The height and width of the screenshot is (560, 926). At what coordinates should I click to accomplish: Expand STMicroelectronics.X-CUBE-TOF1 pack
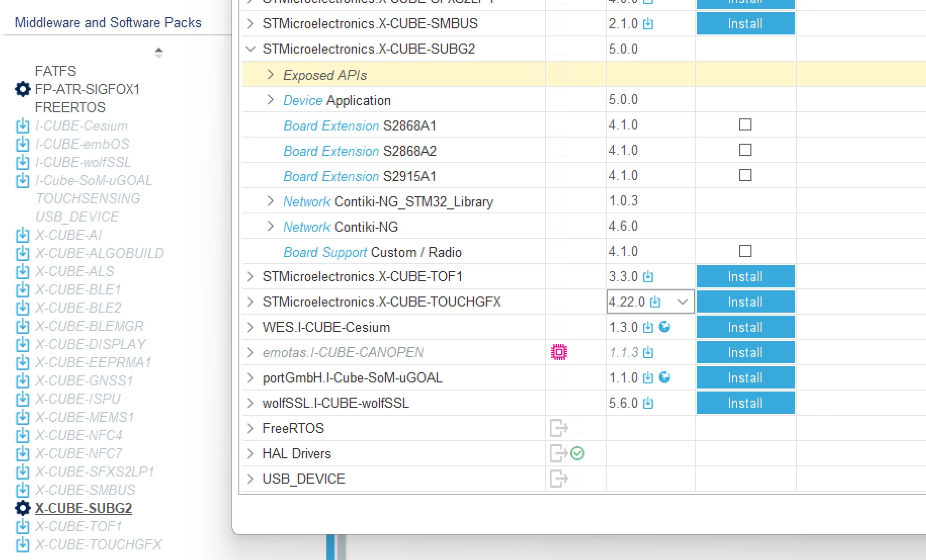250,277
